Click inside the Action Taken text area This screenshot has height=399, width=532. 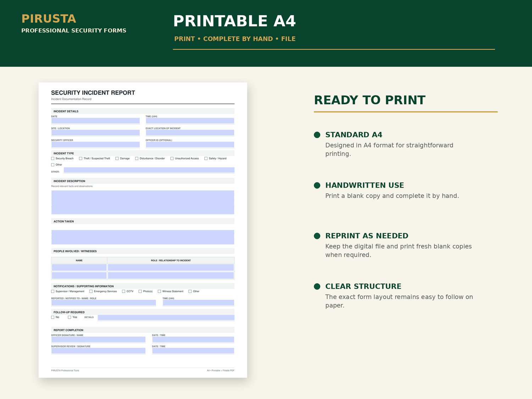143,237
